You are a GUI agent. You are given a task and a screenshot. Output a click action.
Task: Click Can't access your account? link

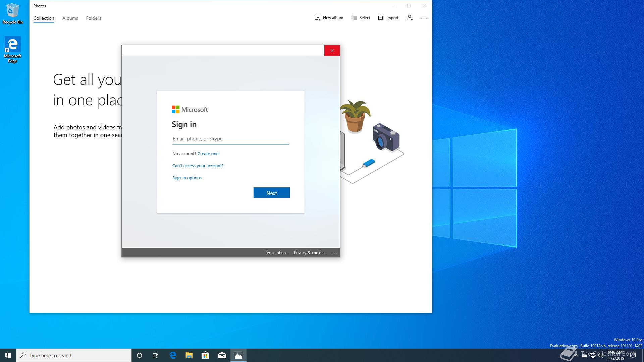click(198, 166)
